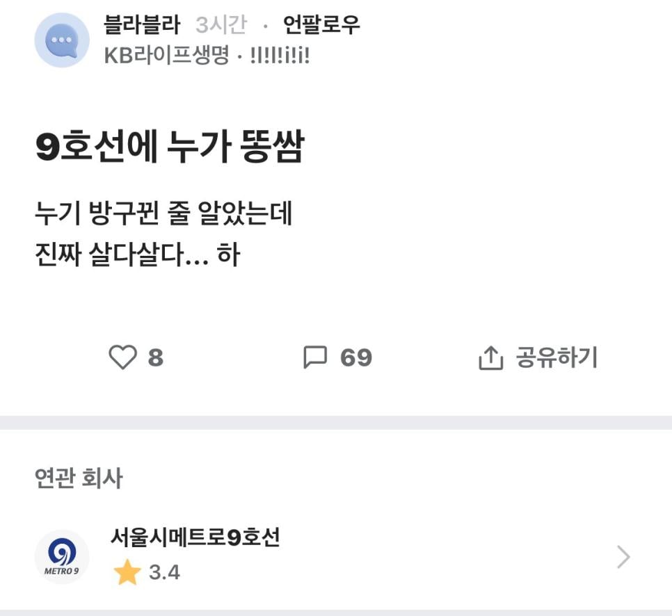Click the 3.4 company rating score
Image resolution: width=672 pixels, height=616 pixels.
[164, 573]
